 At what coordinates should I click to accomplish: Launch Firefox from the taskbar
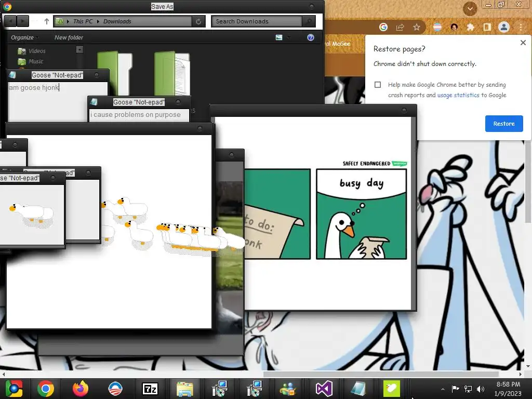[x=81, y=389]
